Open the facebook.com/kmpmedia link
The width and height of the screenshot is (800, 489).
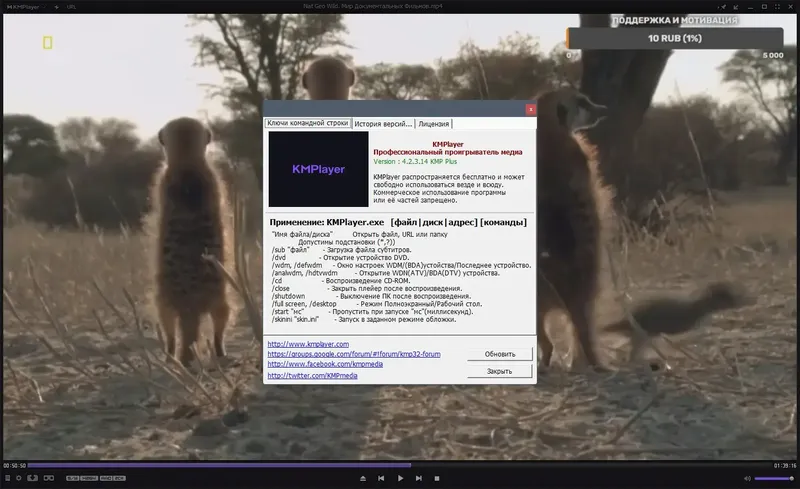325,364
